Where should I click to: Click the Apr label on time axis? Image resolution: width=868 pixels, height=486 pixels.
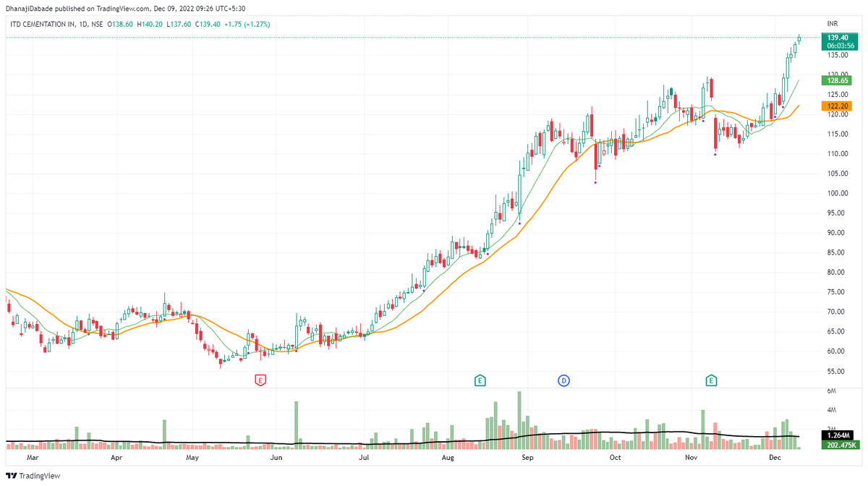click(x=116, y=458)
